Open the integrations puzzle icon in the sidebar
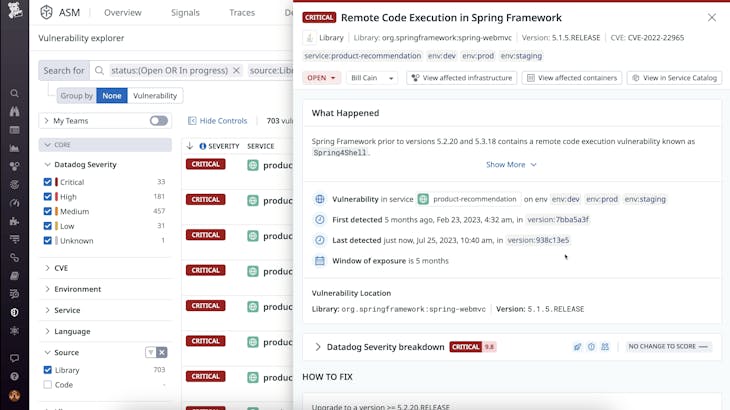 click(14, 221)
